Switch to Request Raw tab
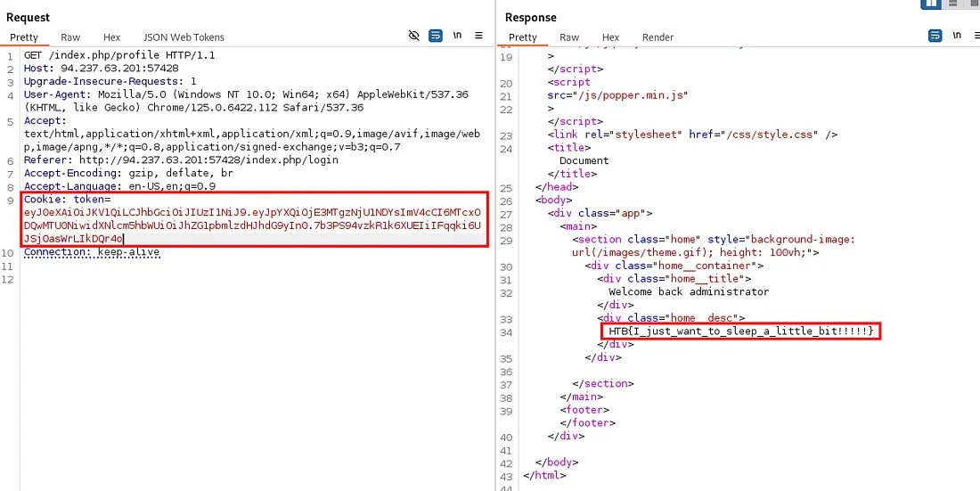 coord(70,37)
